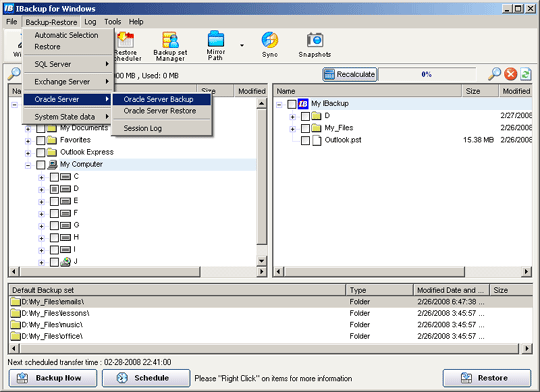Click the My Computer icon in tree
The height and width of the screenshot is (392, 540).
[52, 164]
